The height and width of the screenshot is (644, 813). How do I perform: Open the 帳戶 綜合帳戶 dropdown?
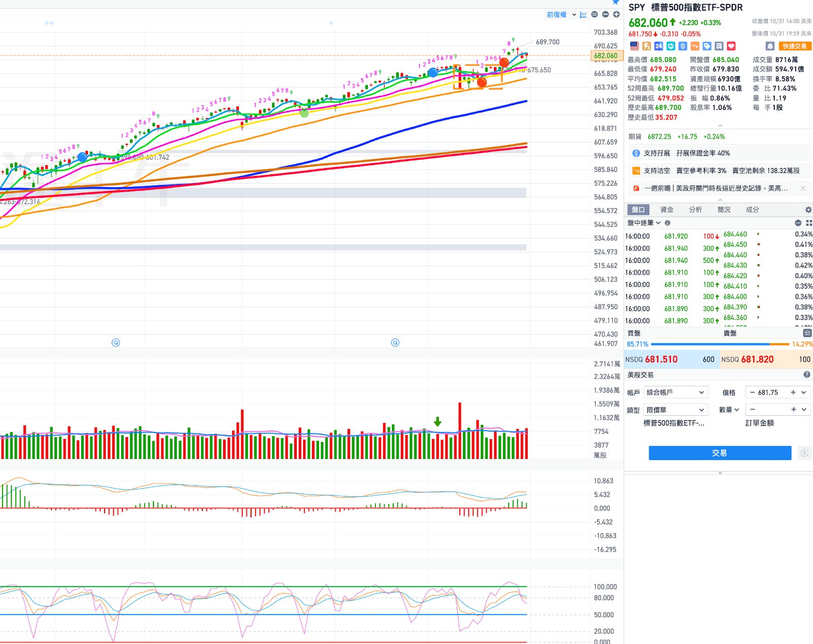click(675, 392)
